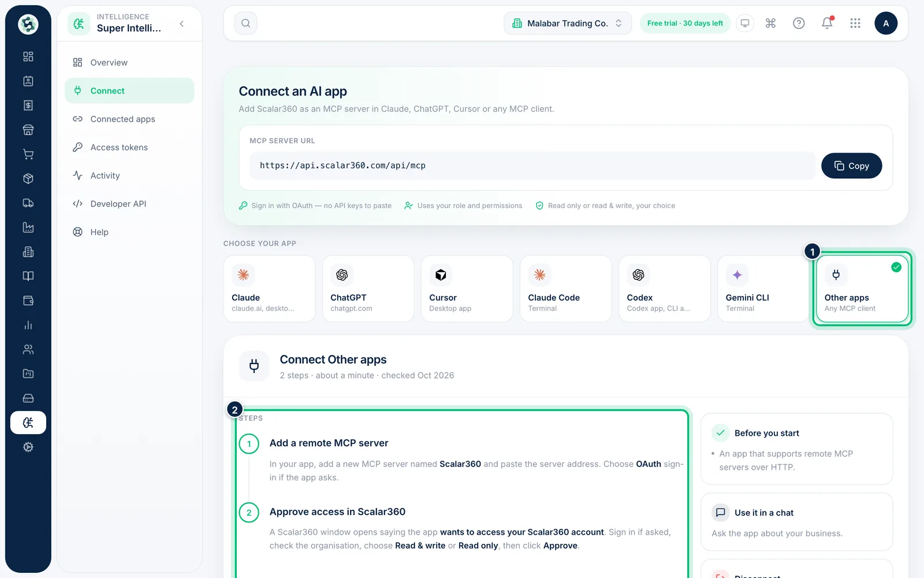924x578 pixels.
Task: Choose the Claude Code Terminal card
Action: (x=565, y=289)
